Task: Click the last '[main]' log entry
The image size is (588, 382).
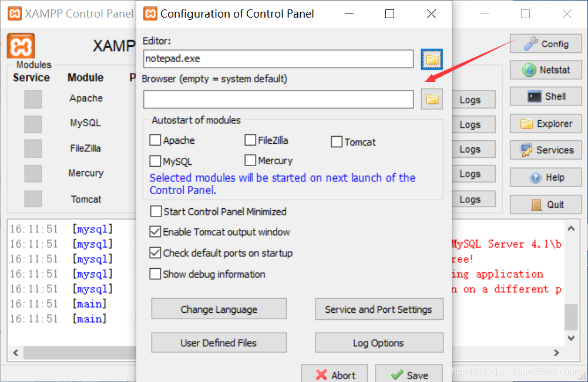Action: (90, 319)
